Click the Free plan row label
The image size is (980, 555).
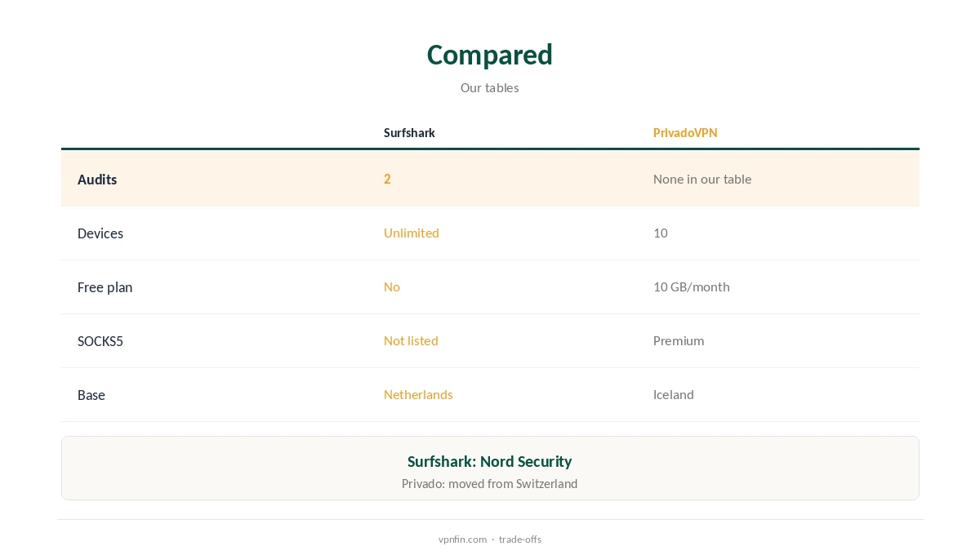coord(105,287)
